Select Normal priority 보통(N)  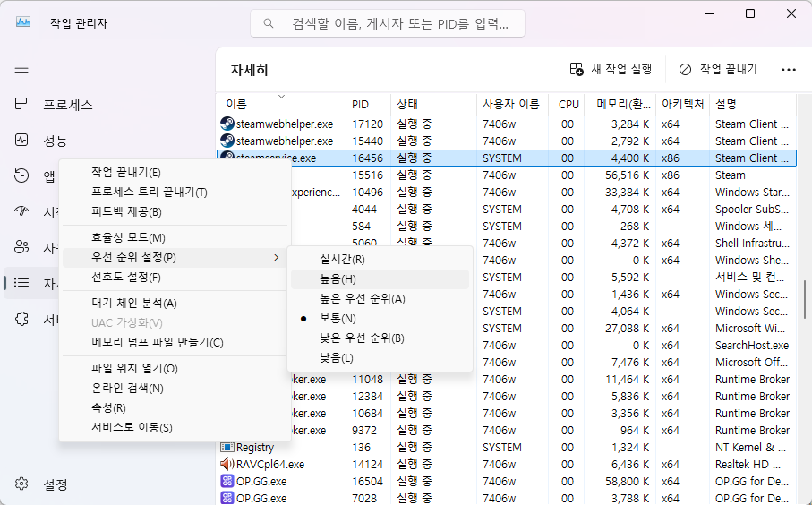pyautogui.click(x=380, y=319)
